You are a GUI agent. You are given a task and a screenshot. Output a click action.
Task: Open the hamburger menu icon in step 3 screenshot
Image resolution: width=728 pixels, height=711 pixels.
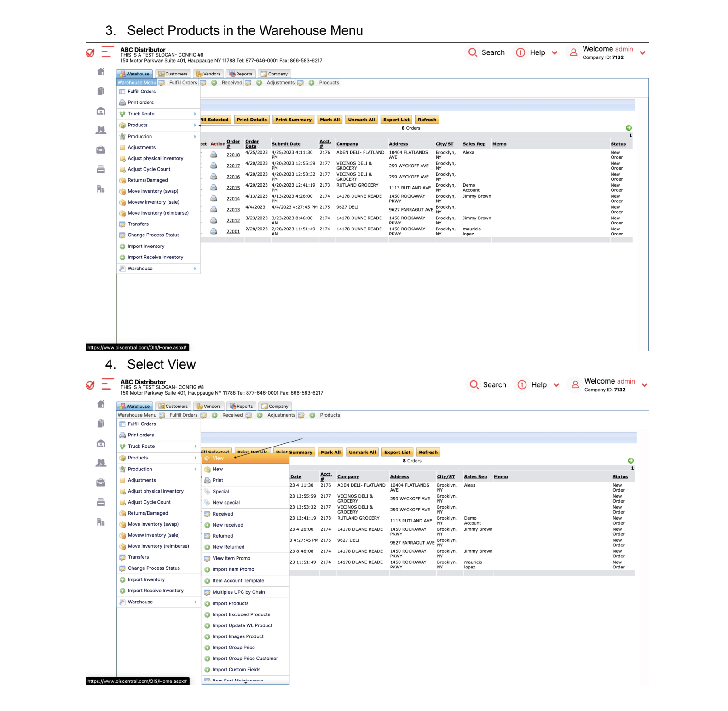(x=107, y=52)
